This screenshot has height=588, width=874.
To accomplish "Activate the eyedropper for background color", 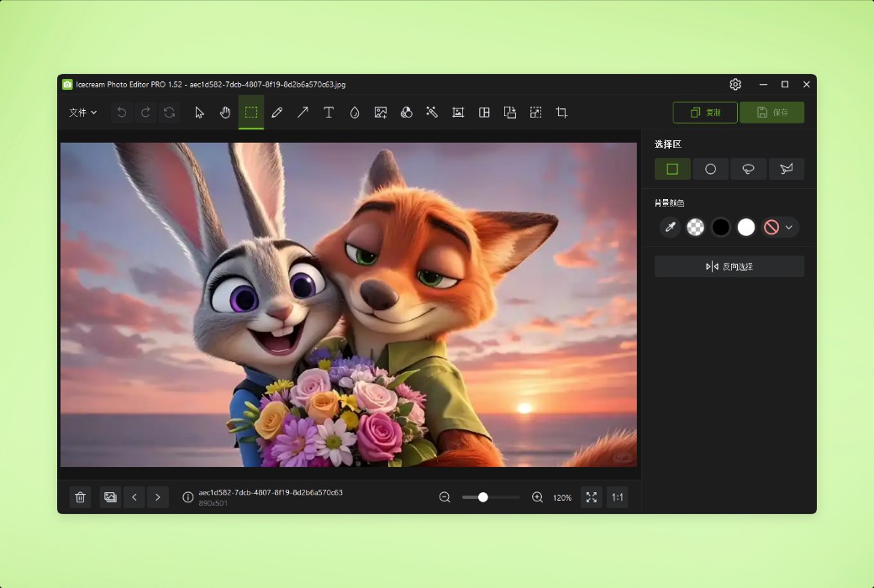I will point(670,227).
